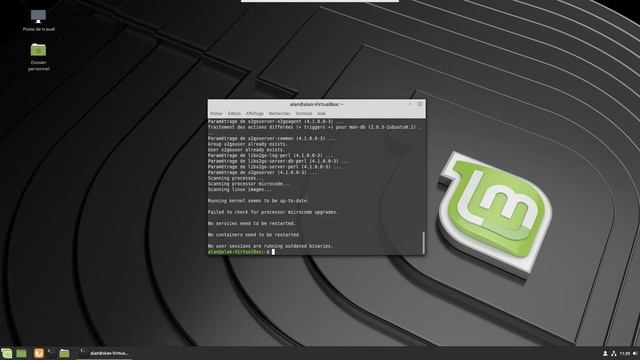Click text 'User x2gouser already exists.'

click(247, 150)
